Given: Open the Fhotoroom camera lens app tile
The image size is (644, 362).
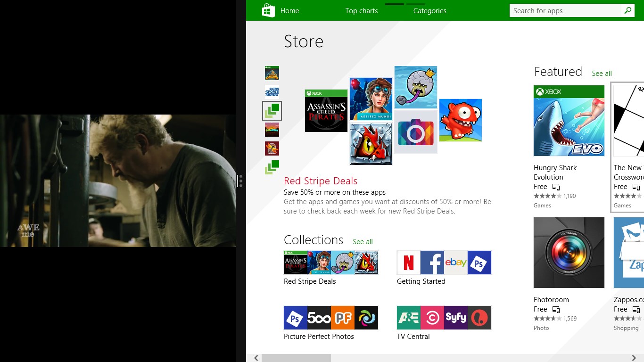Looking at the screenshot, I should (x=569, y=253).
